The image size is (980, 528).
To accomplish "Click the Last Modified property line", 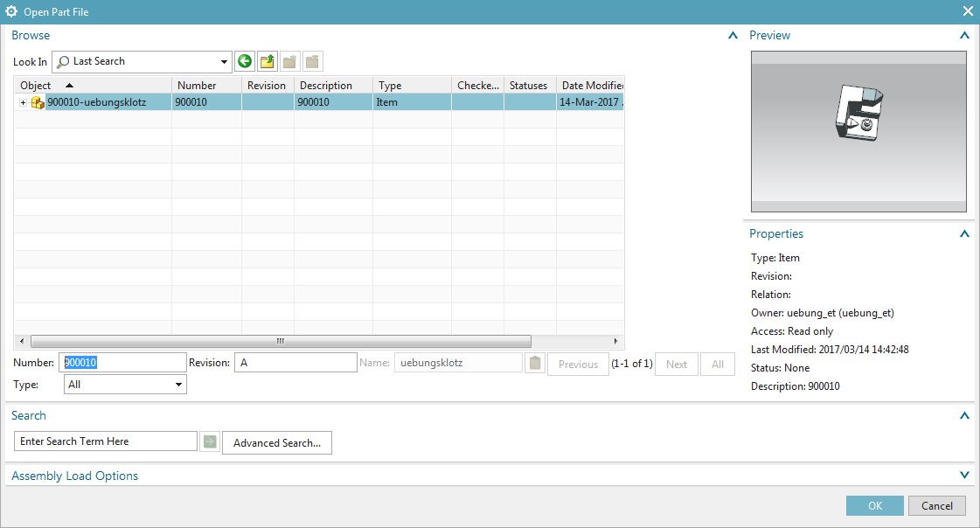I will [830, 350].
